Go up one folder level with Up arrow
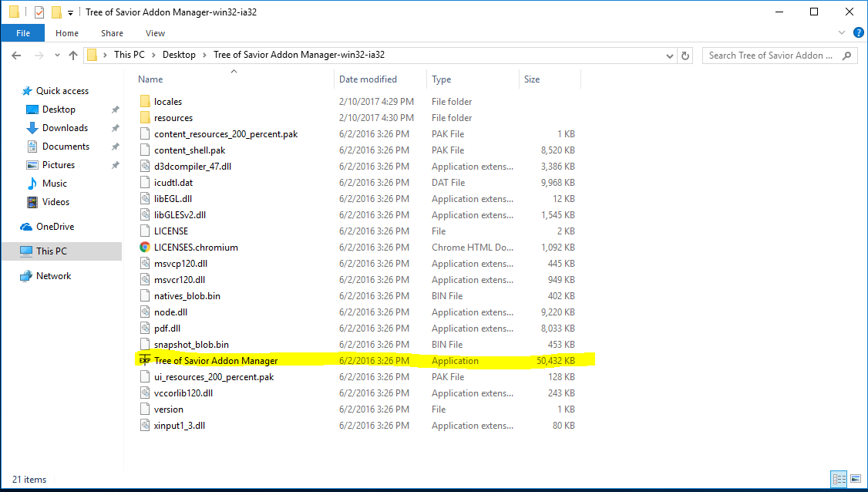The height and width of the screenshot is (492, 868). (x=73, y=56)
